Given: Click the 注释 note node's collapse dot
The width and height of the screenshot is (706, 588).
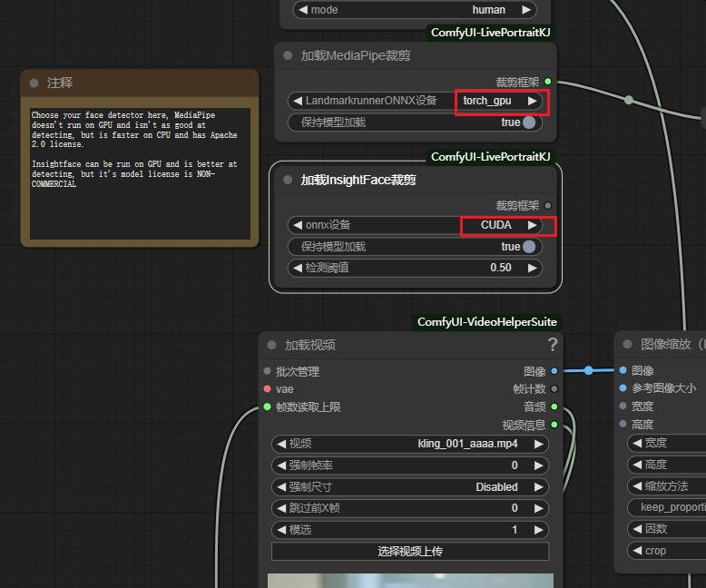Looking at the screenshot, I should point(34,83).
